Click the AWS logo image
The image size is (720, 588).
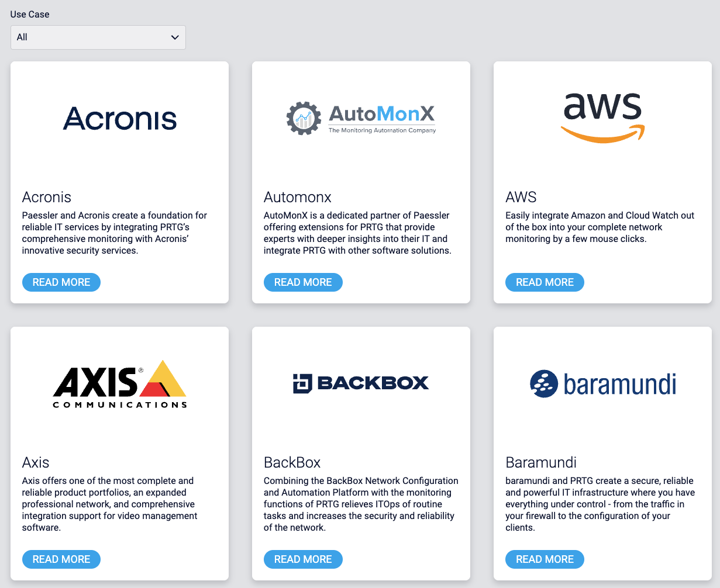tap(602, 118)
